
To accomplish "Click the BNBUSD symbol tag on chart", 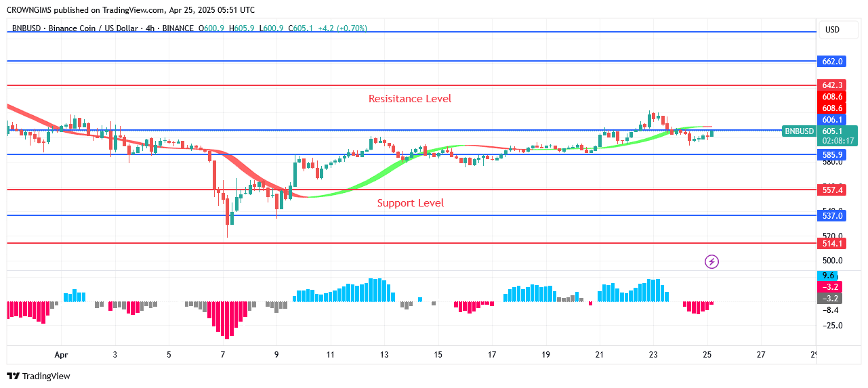I will [798, 131].
